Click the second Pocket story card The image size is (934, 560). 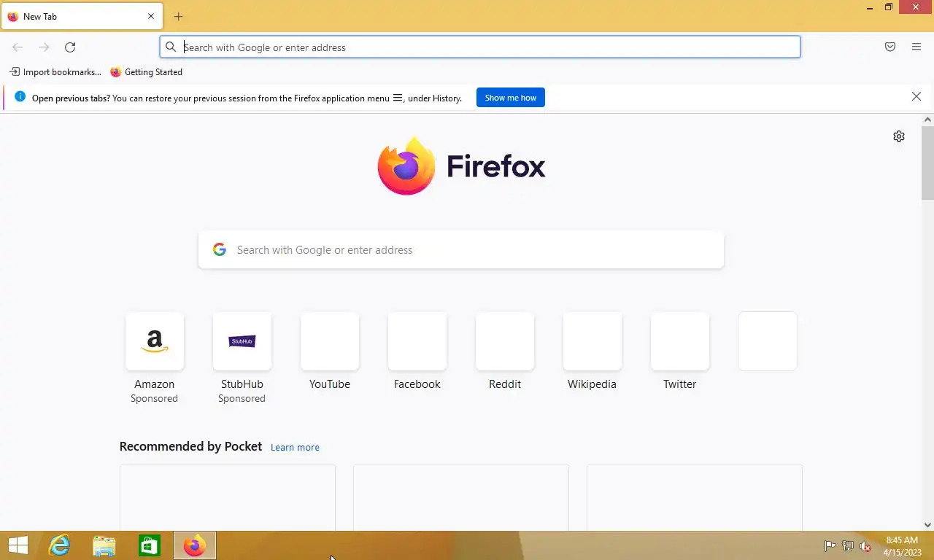[461, 497]
